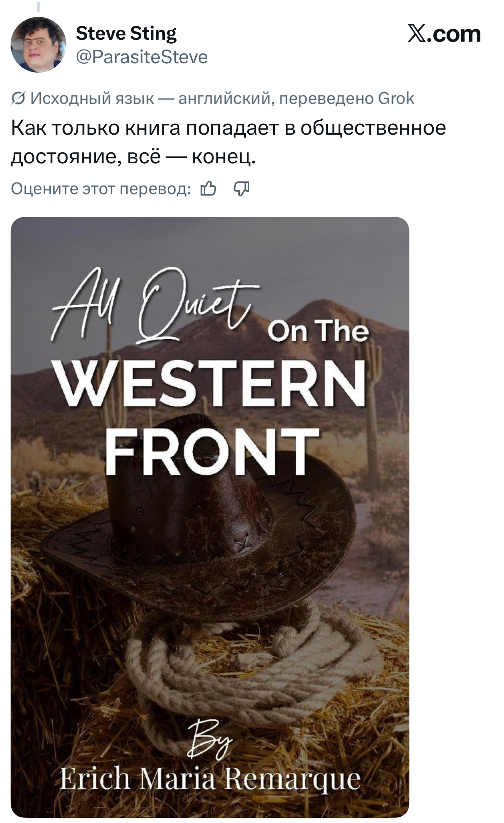Image resolution: width=504 pixels, height=823 pixels.
Task: Click Steve Sting's profile avatar
Action: pyautogui.click(x=38, y=45)
